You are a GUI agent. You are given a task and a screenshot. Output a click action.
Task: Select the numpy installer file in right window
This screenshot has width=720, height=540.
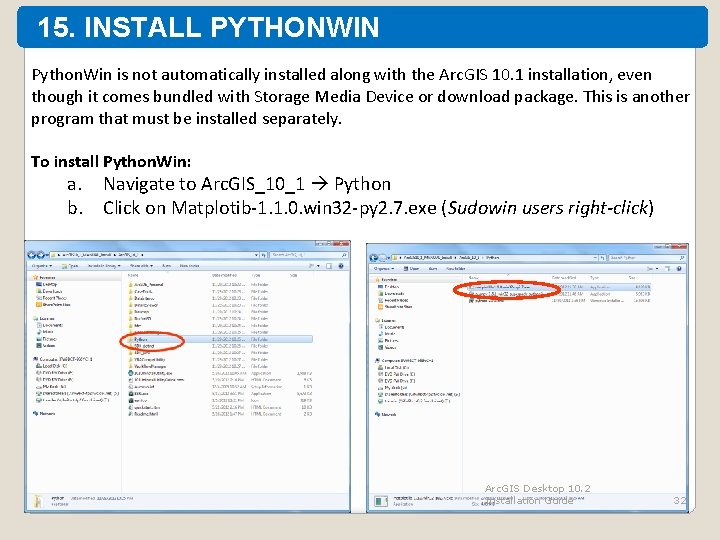[505, 294]
